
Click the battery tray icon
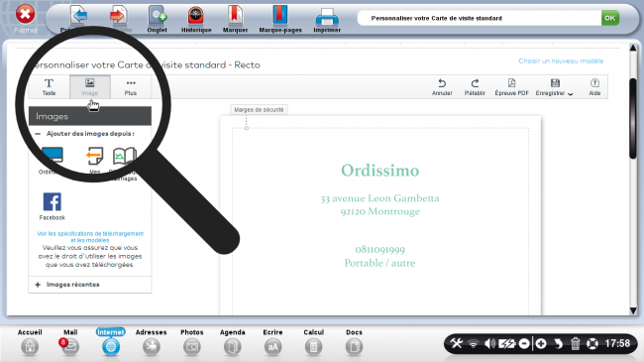tap(506, 343)
